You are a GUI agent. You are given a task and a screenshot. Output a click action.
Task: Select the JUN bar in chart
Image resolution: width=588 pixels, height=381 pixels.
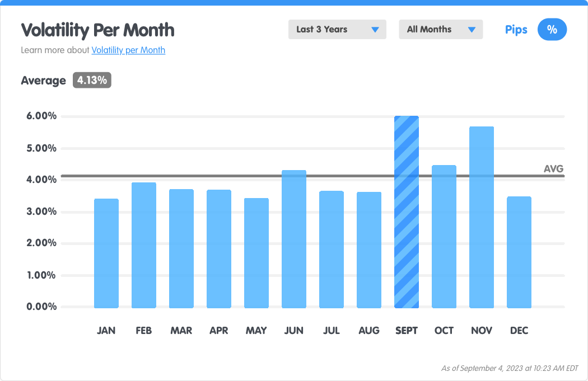click(294, 239)
